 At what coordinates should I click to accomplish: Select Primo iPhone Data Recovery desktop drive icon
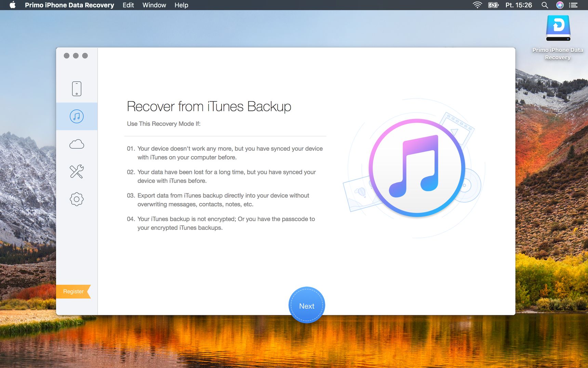click(x=558, y=28)
